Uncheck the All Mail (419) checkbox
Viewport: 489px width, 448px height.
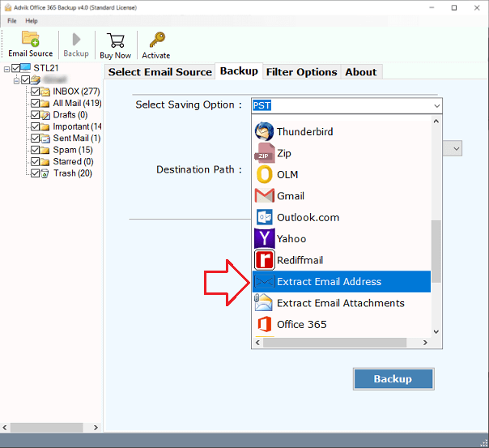click(36, 103)
